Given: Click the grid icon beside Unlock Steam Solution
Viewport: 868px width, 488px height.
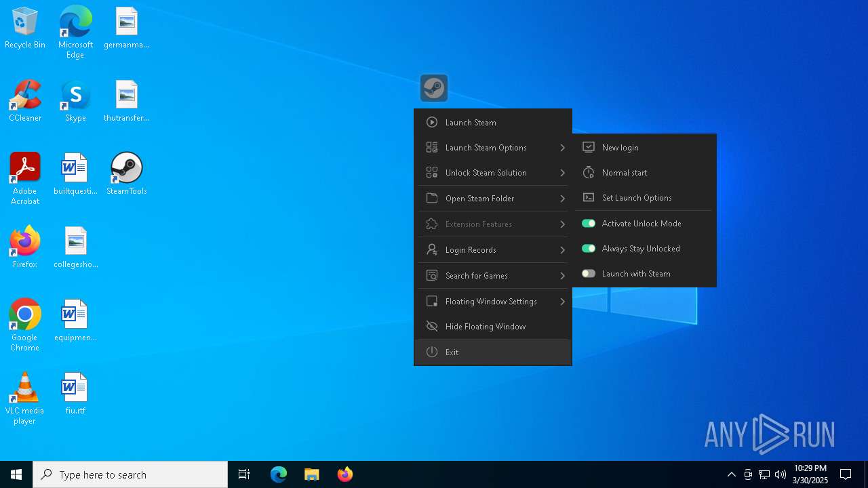Looking at the screenshot, I should (x=431, y=173).
